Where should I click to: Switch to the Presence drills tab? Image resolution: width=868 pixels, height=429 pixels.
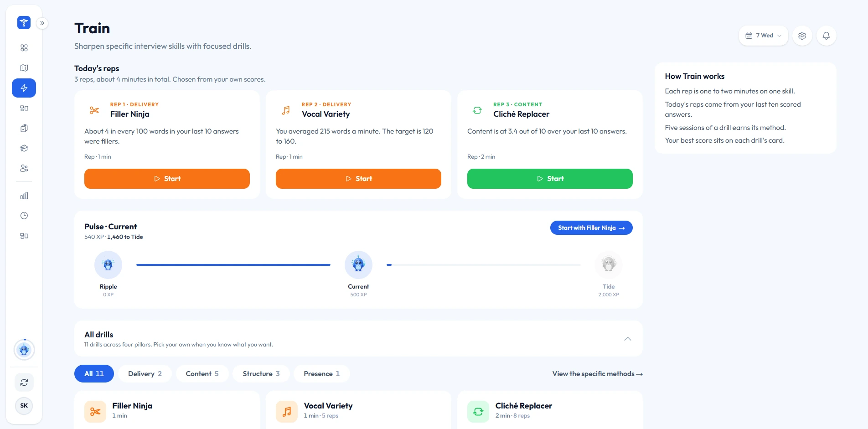coord(322,374)
